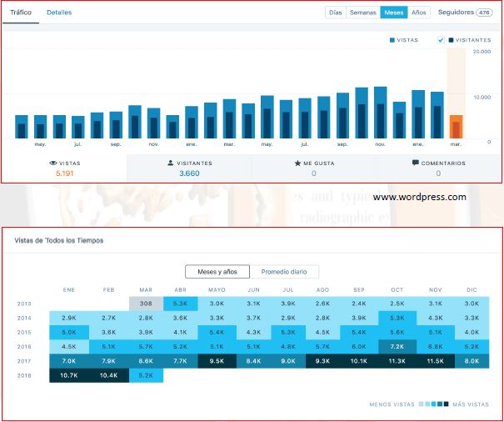Screen dimensions: 504x422
Task: Click the eye icon beside Vistas
Action: tap(53, 163)
